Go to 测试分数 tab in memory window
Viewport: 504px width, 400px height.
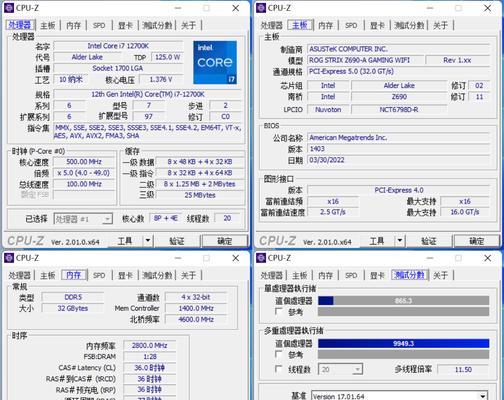click(x=157, y=275)
